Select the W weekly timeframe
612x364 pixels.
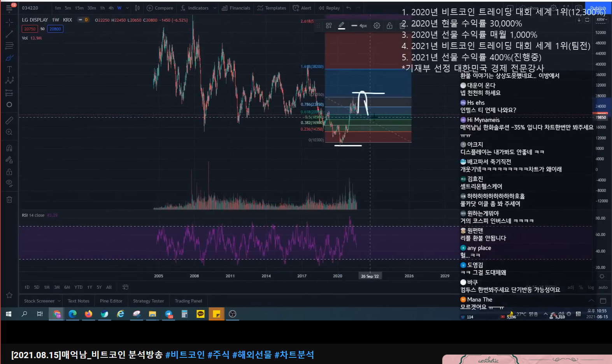pos(119,8)
